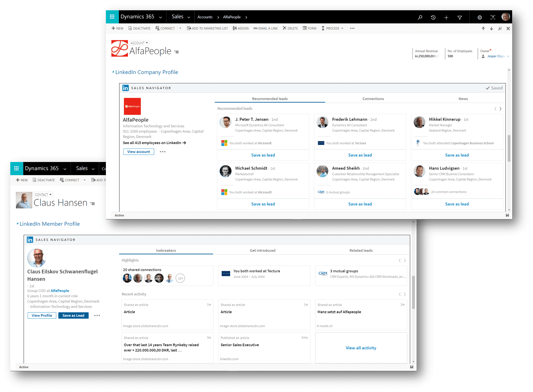533x392 pixels.
Task: Collapse LinkedIn Member Profile section
Action: click(x=17, y=224)
